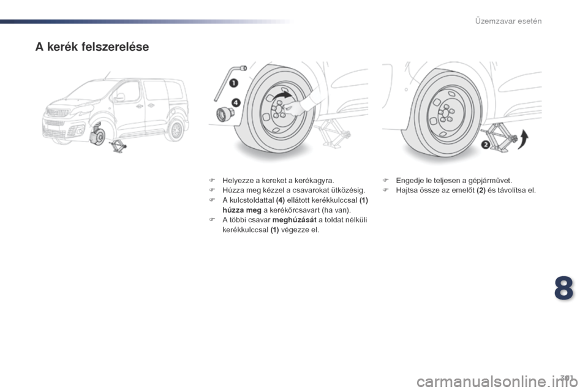Click the large chapter number 8

pos(563,288)
